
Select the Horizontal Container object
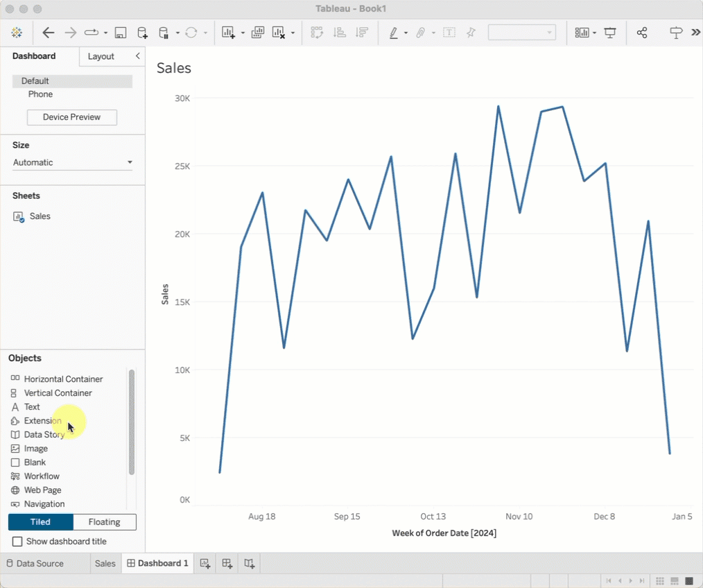[x=57, y=379]
